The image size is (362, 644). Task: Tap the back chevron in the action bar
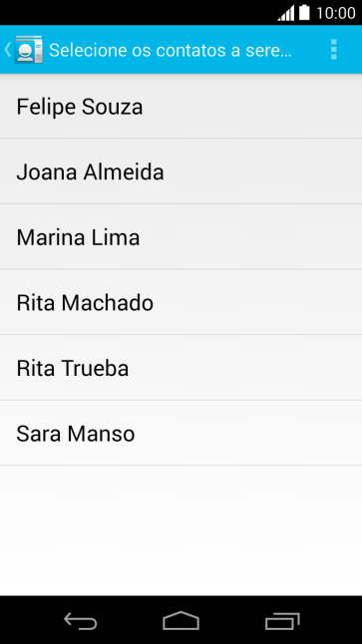[7, 50]
